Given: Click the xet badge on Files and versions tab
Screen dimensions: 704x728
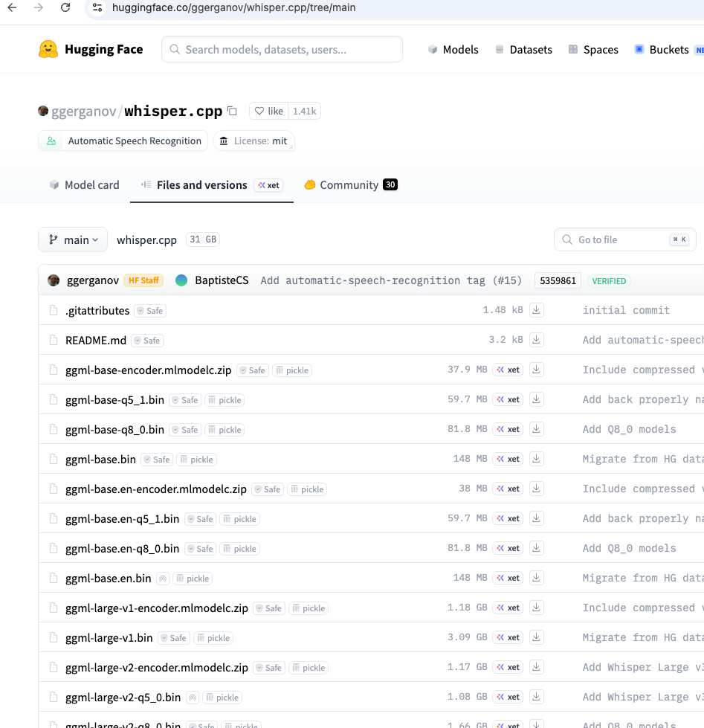Looking at the screenshot, I should click(268, 185).
